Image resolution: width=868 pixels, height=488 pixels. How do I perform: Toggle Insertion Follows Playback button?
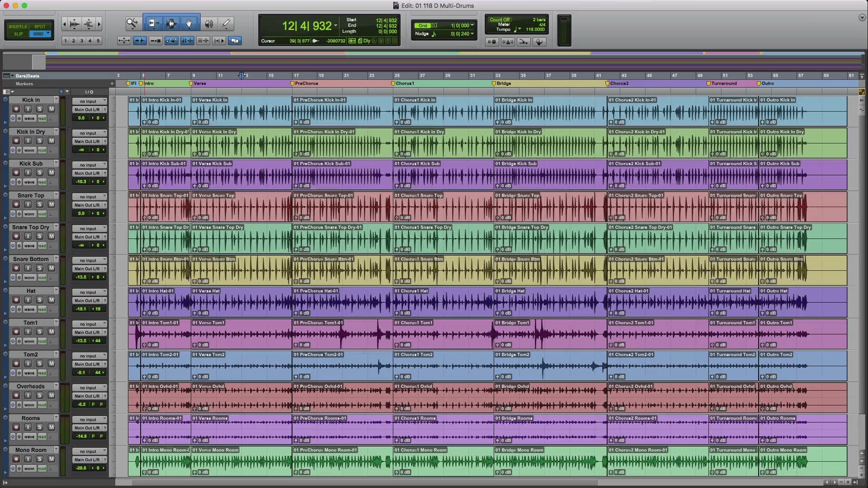pos(219,41)
